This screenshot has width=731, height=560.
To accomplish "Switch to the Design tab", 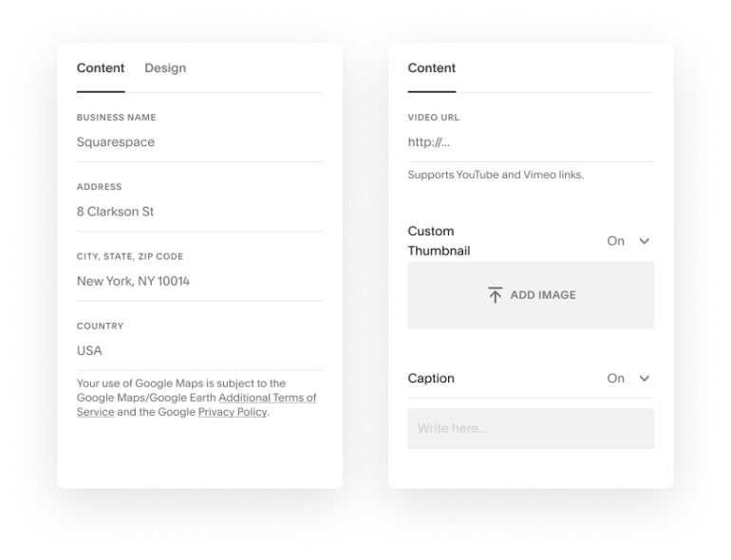I will [165, 68].
